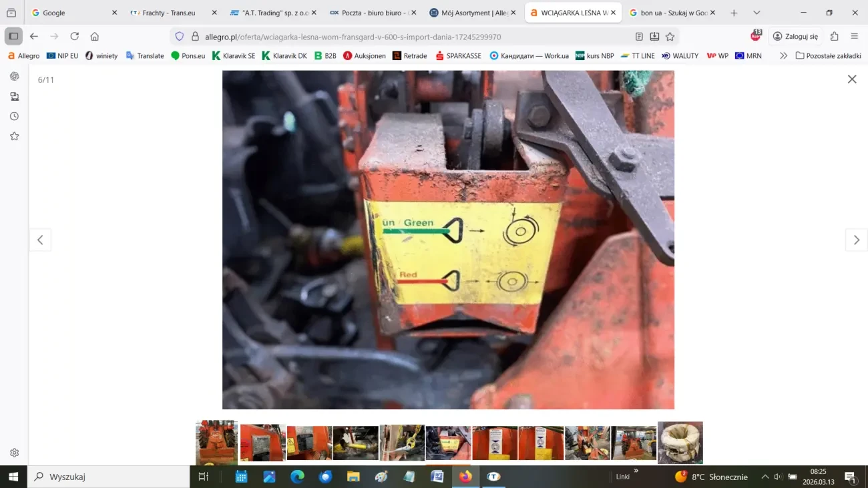The height and width of the screenshot is (488, 868).
Task: Open sidebar Settings gear icon
Action: tap(14, 453)
